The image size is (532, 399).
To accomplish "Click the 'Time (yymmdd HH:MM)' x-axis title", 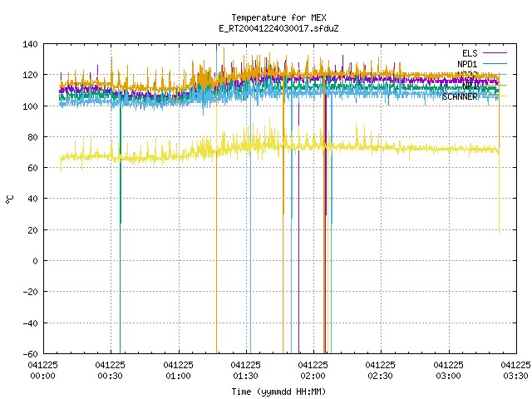I will (x=278, y=392).
